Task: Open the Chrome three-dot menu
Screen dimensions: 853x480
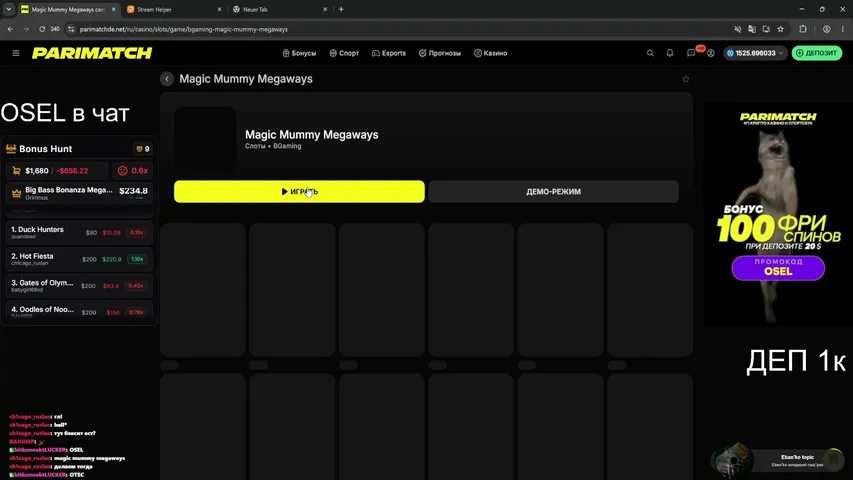Action: tap(842, 29)
